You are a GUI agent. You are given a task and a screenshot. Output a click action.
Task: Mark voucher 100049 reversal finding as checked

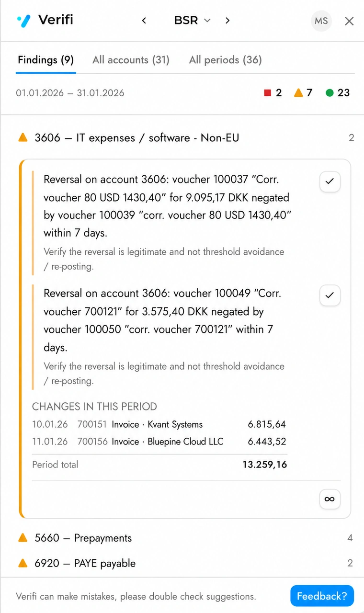point(330,295)
